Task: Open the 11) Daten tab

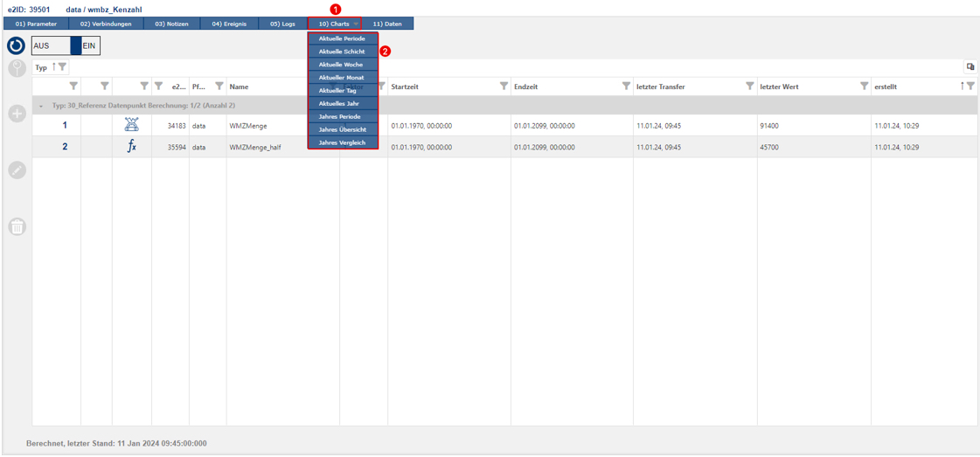Action: (387, 24)
